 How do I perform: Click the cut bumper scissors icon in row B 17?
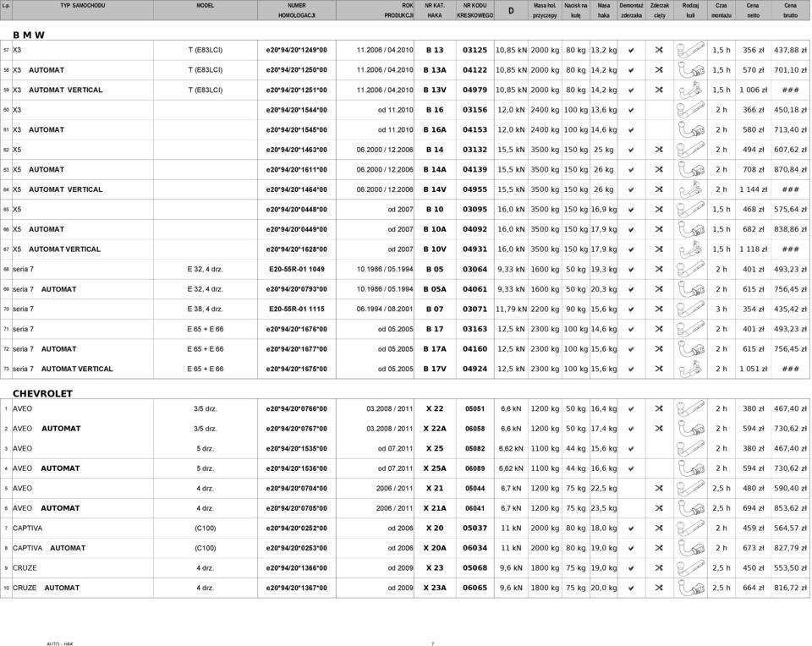(659, 329)
